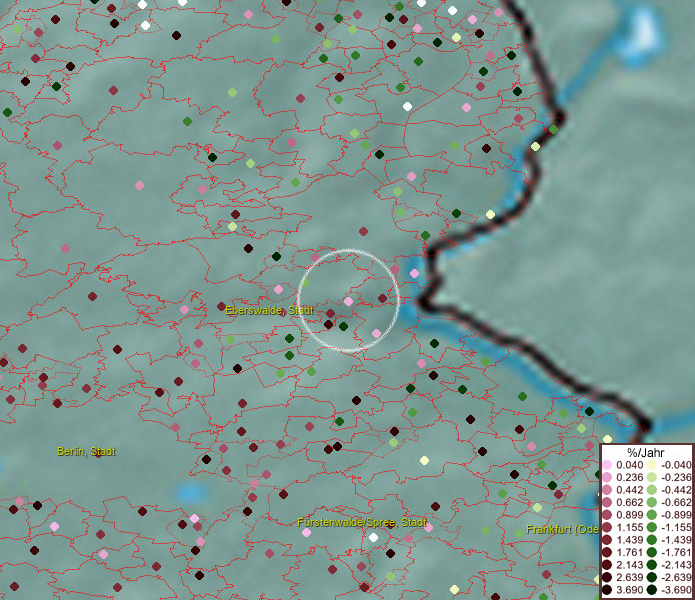Click the Berlin, Stadt map label
This screenshot has width=695, height=600.
(86, 452)
